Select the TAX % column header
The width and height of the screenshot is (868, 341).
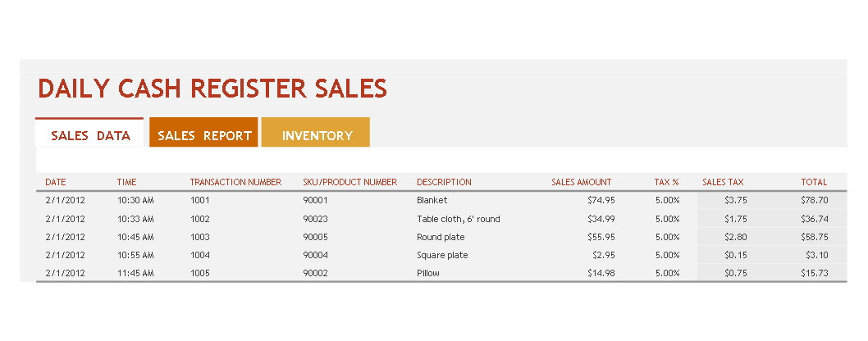[666, 182]
